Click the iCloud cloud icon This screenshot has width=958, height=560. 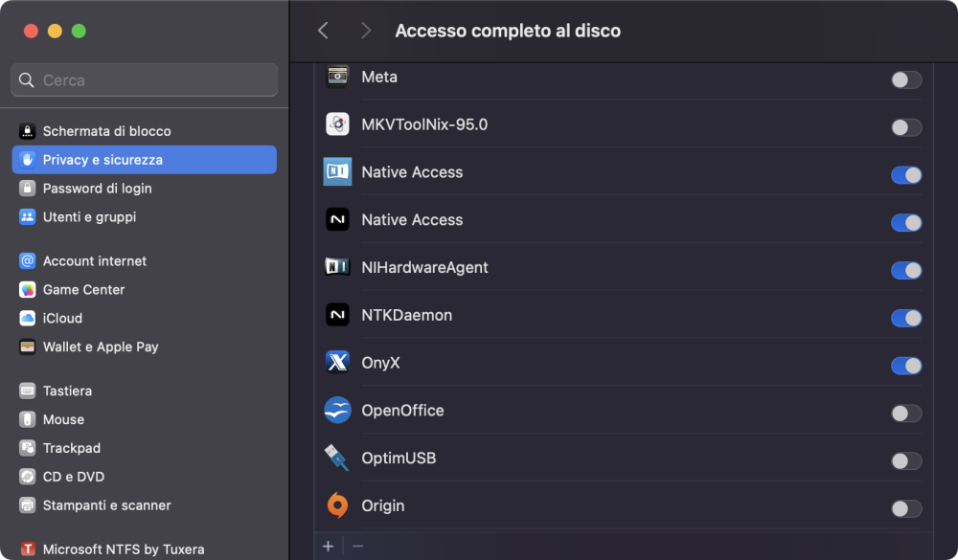click(x=27, y=318)
